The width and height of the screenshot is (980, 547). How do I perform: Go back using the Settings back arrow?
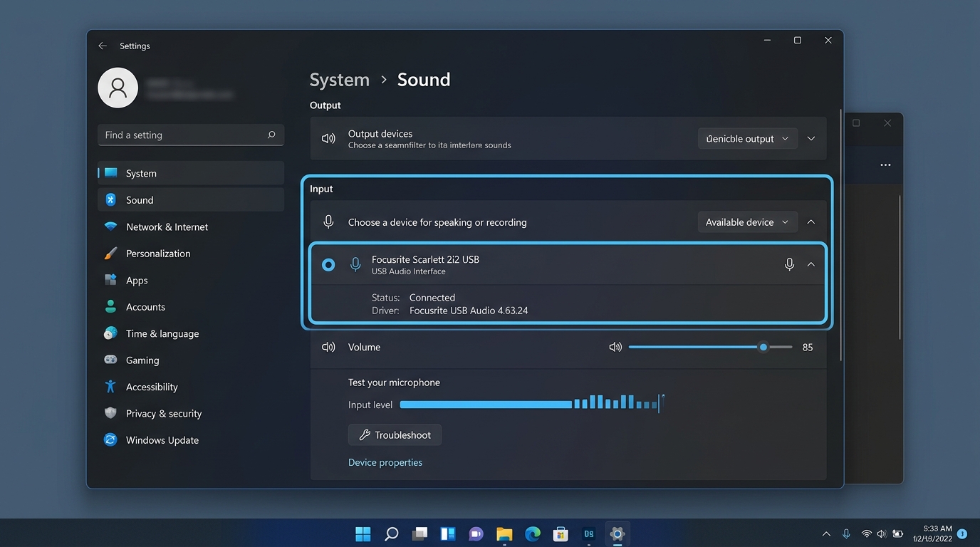pos(103,46)
